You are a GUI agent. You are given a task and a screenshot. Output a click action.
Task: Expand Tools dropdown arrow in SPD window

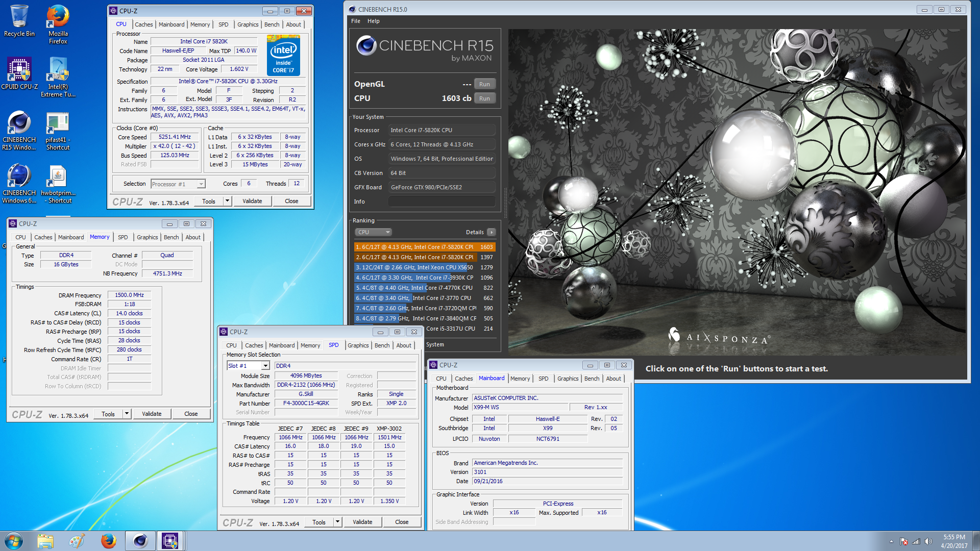tap(337, 522)
